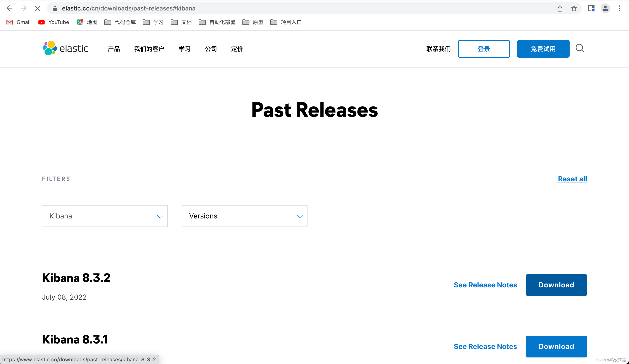Open site search magnifier icon
Screen dimensions: 629x364
(x=580, y=48)
